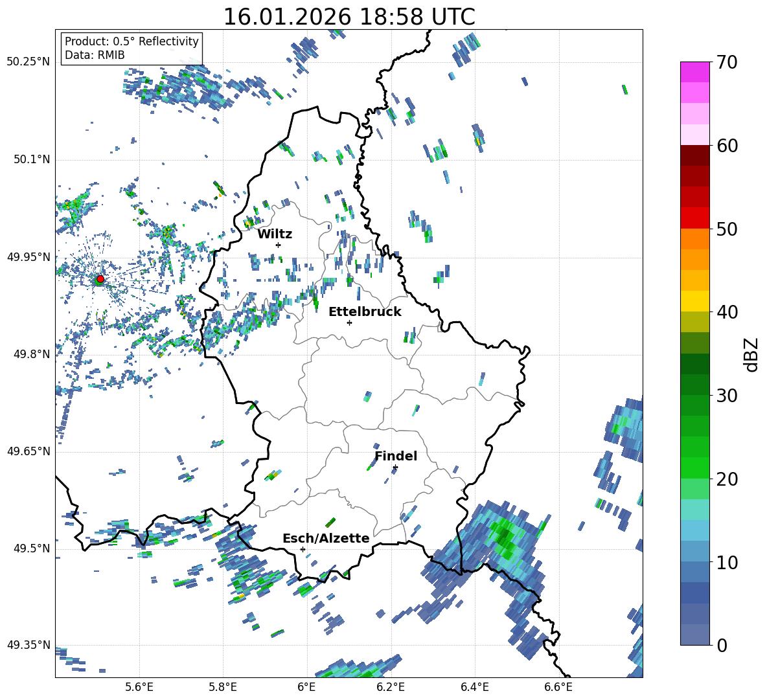
Task: Click the dBZ colorbar axis label
Action: tap(752, 354)
